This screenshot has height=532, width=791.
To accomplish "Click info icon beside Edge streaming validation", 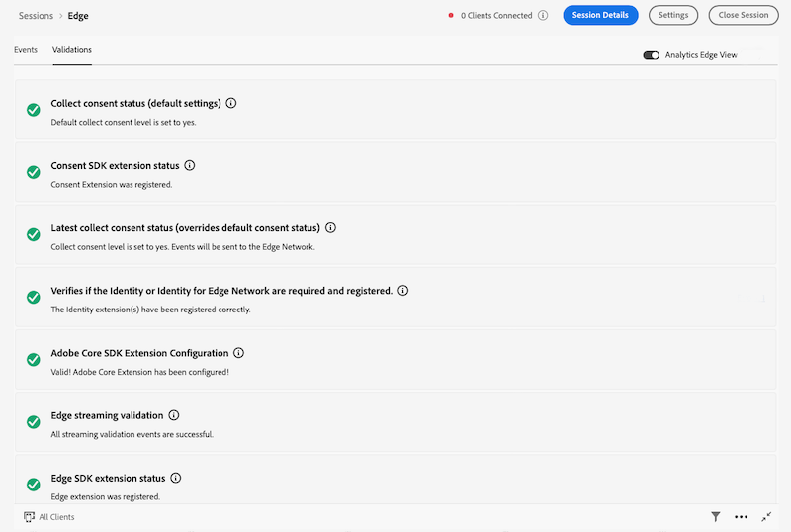I will [x=174, y=415].
